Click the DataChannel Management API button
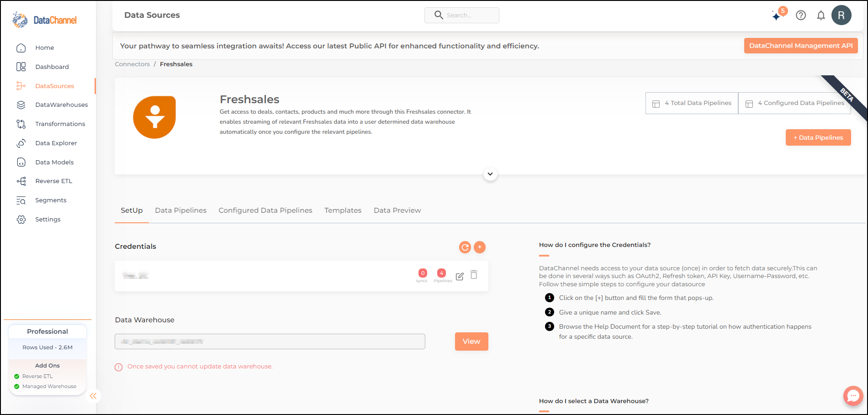 pos(801,46)
